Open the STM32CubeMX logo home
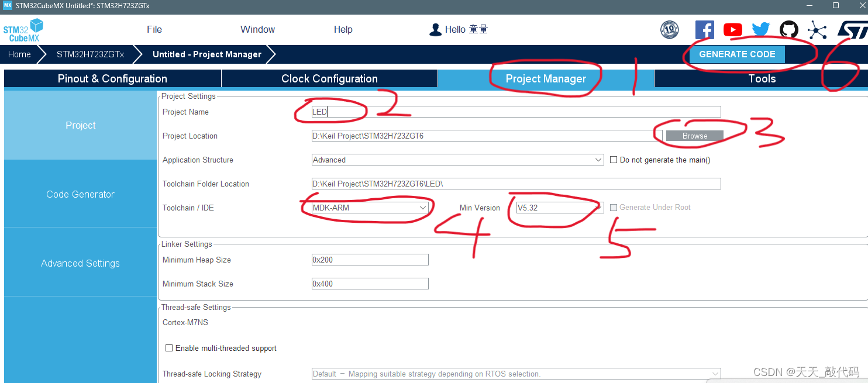Image resolution: width=868 pixels, height=383 pixels. (23, 30)
